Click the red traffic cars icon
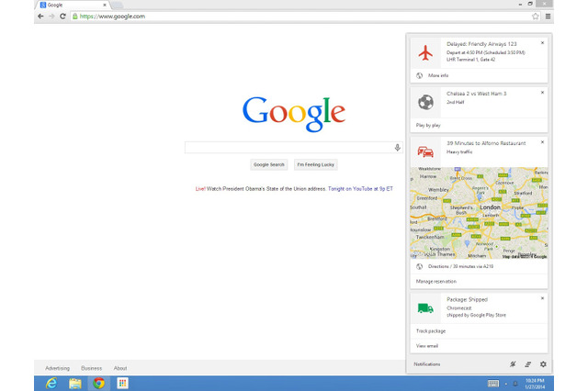The image size is (588, 391). tap(425, 151)
